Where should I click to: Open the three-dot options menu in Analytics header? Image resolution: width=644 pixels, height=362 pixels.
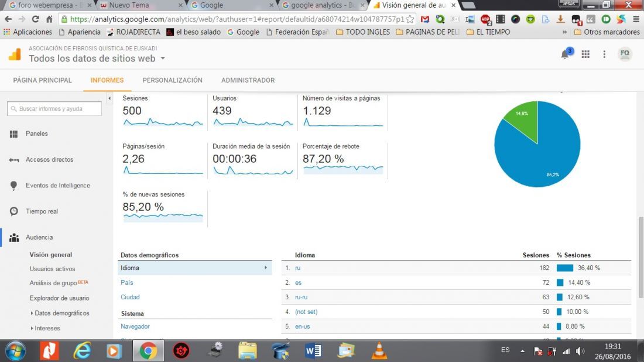click(604, 54)
